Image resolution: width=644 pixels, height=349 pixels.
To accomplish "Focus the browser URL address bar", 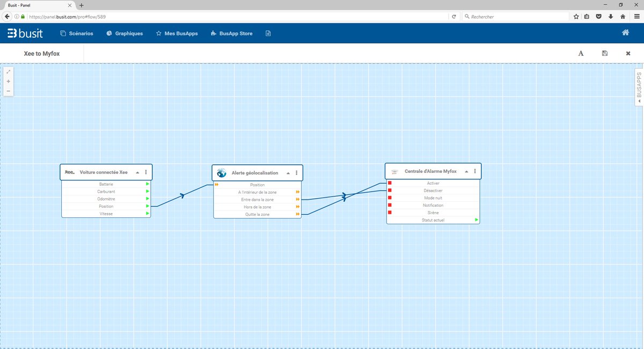I will (x=231, y=17).
